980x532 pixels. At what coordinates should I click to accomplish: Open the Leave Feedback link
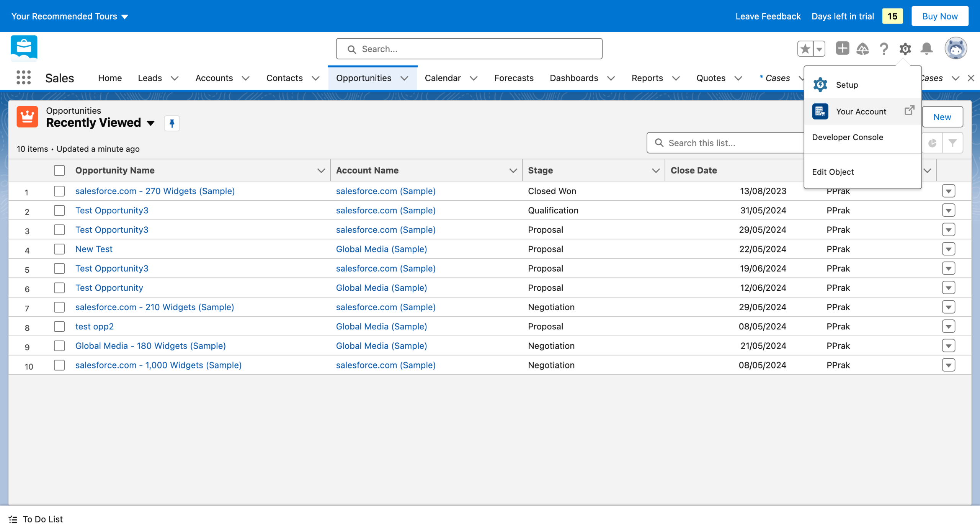768,16
